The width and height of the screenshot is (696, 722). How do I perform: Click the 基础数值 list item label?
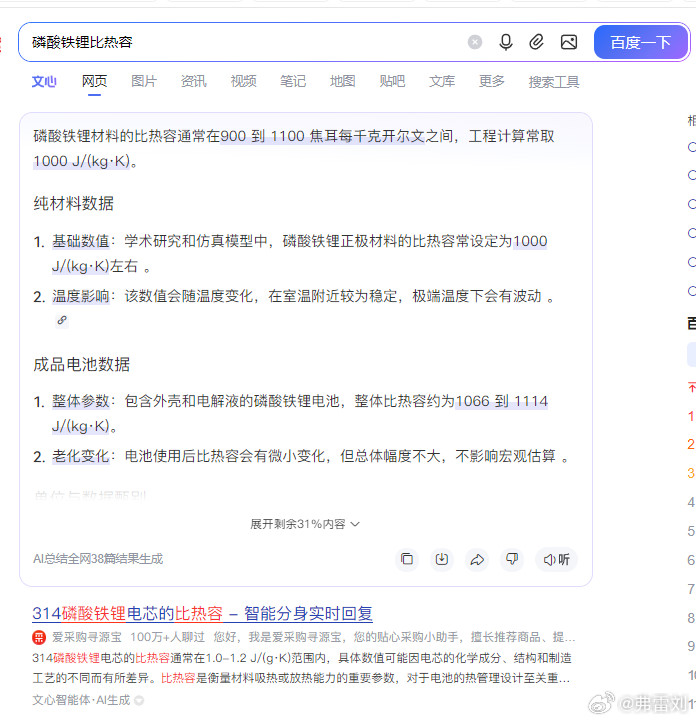point(81,241)
